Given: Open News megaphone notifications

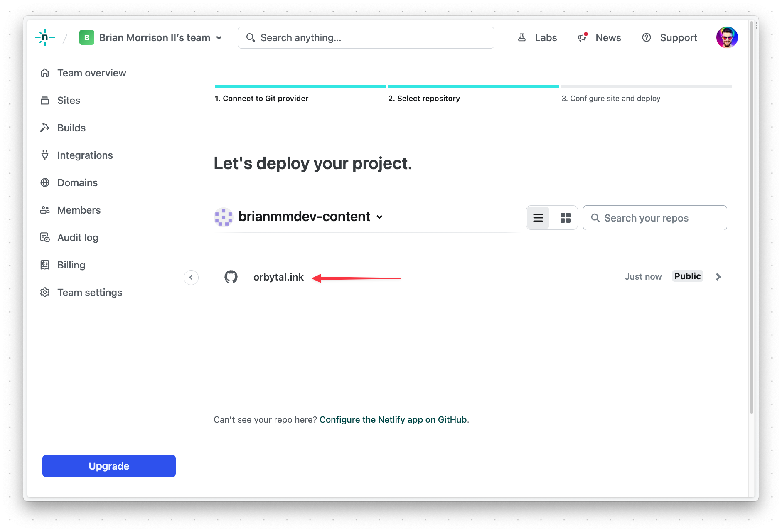Looking at the screenshot, I should pyautogui.click(x=582, y=38).
